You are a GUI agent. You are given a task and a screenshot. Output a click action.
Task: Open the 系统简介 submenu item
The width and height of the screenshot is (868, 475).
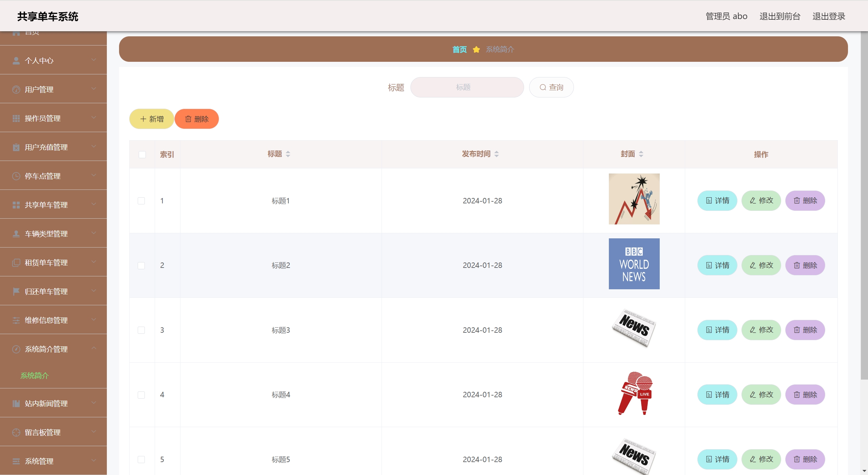pos(35,376)
